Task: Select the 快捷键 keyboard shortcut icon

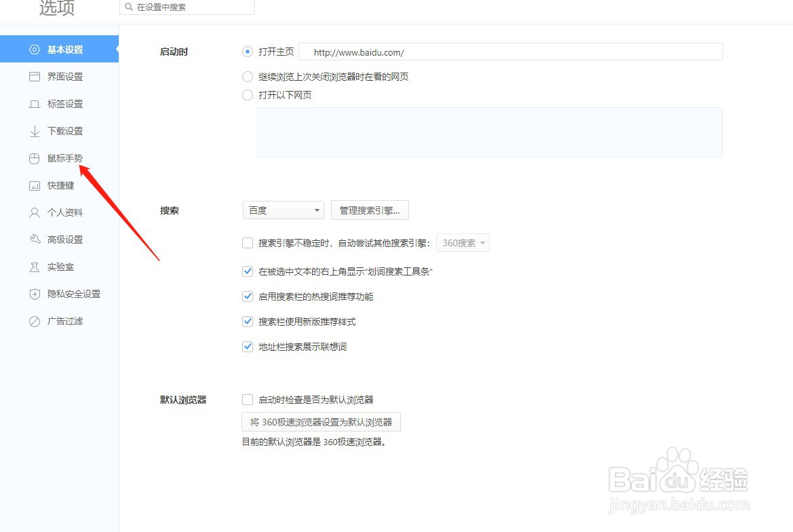Action: (x=34, y=185)
